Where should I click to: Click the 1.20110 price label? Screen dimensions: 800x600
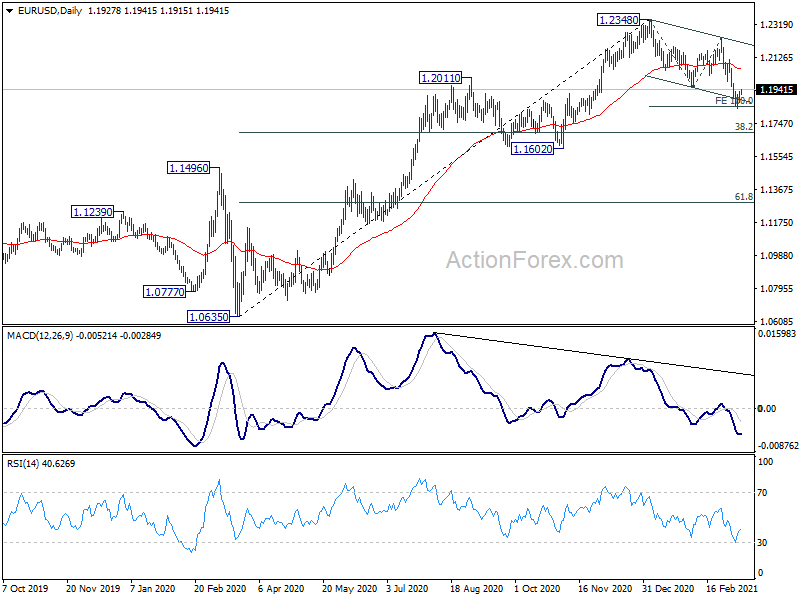click(440, 78)
